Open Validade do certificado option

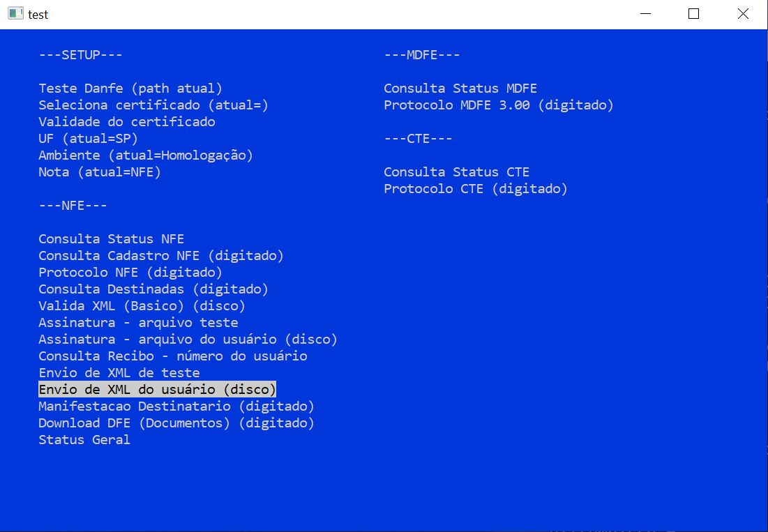tap(127, 122)
